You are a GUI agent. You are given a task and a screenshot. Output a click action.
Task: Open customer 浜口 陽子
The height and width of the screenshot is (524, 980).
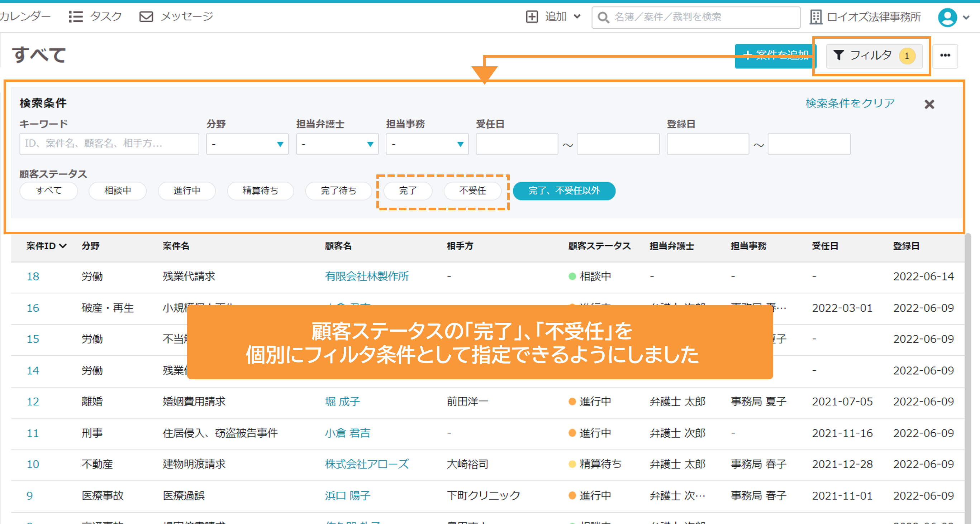pos(348,495)
